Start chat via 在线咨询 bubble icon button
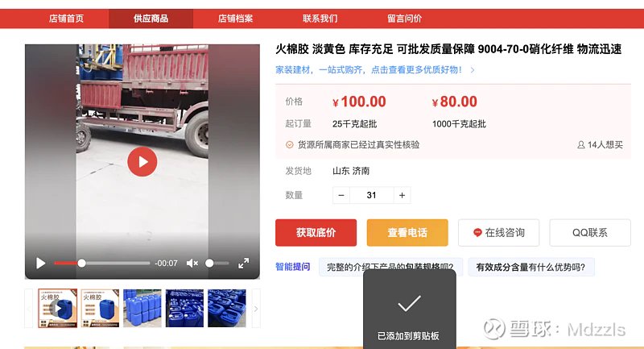This screenshot has width=644, height=349. coord(498,233)
